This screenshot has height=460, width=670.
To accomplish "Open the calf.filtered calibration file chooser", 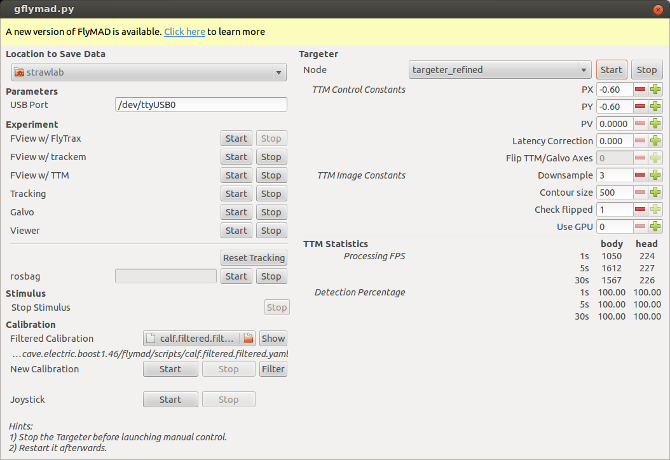I will point(199,338).
